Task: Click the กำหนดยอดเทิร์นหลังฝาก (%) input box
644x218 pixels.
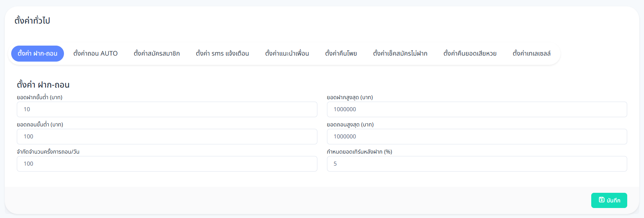Action: tap(477, 164)
